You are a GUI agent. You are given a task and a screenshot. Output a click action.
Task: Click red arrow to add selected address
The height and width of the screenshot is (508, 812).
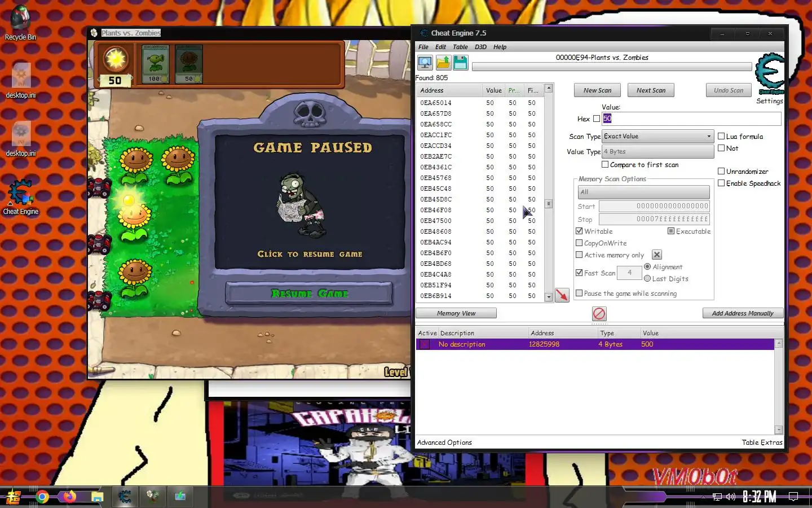(562, 295)
